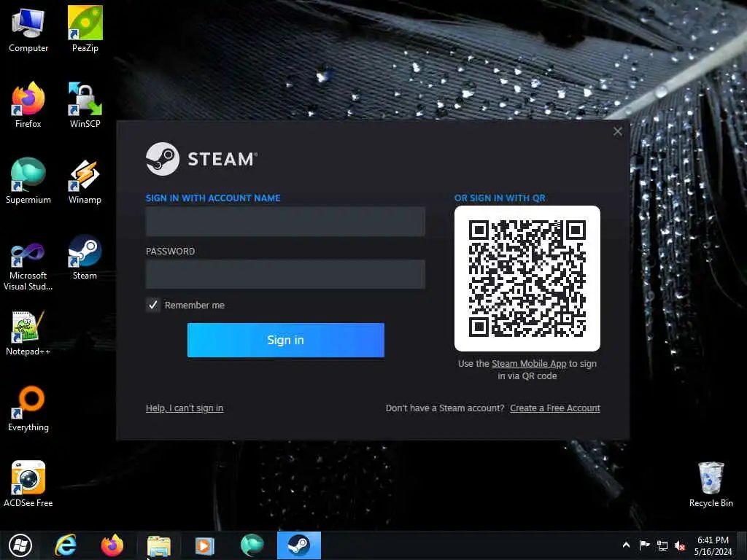This screenshot has width=747, height=560.
Task: Open the network tray icon
Action: click(x=662, y=545)
